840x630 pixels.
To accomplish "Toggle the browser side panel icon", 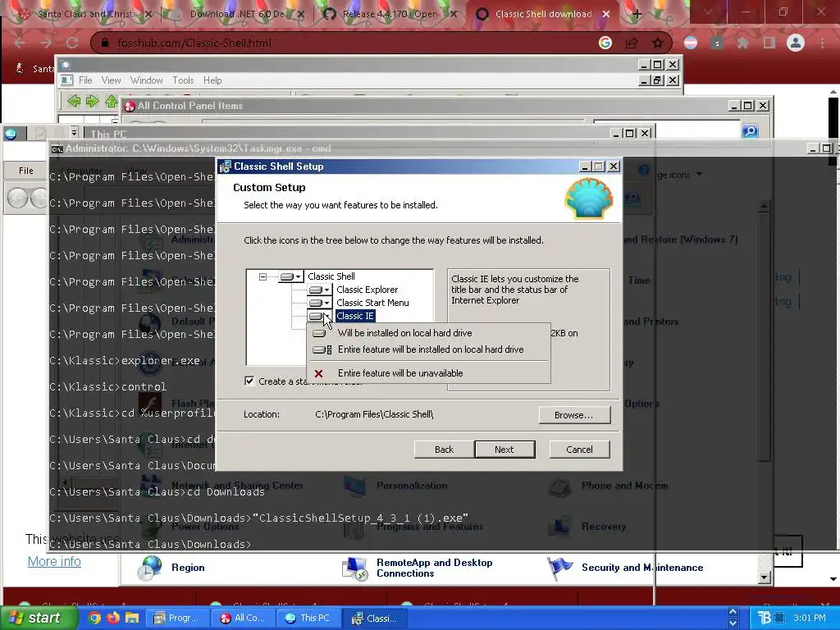I will tap(769, 43).
